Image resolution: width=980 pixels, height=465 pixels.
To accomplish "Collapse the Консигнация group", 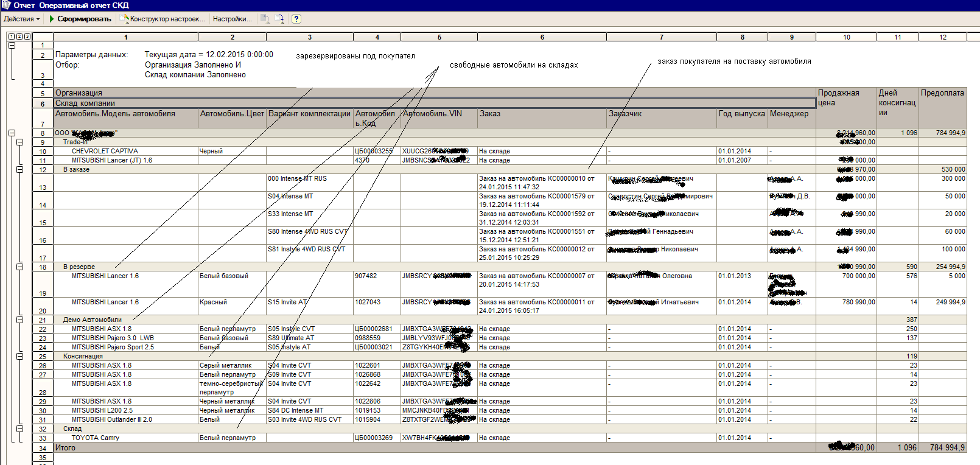I will (x=19, y=356).
